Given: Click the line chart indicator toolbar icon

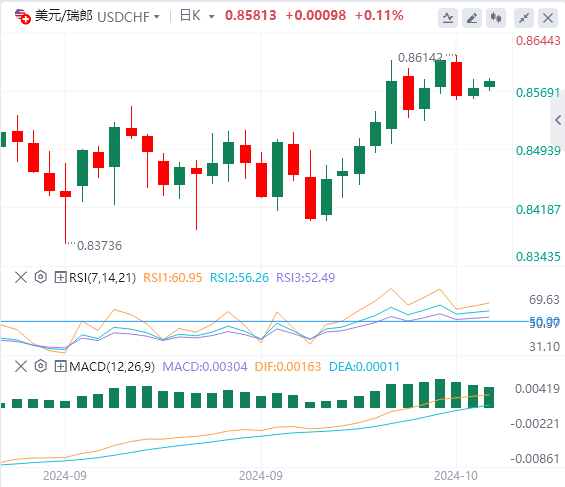Looking at the screenshot, I should tap(448, 18).
